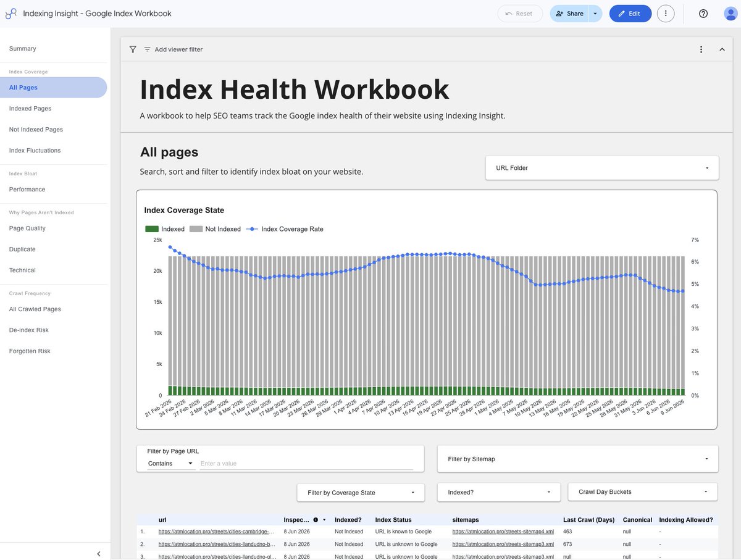Click the Last Crawl value 463
This screenshot has width=741, height=560.
click(568, 532)
